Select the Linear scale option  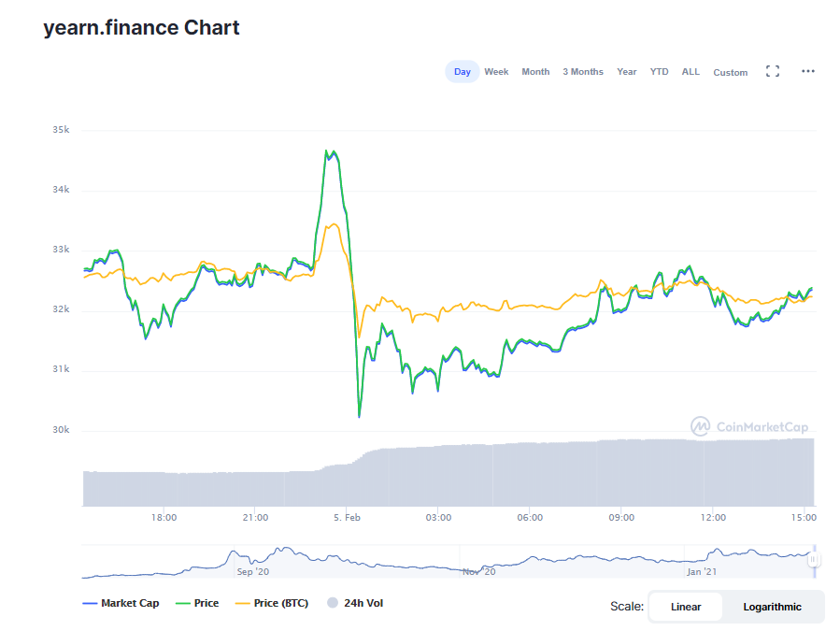tap(686, 607)
